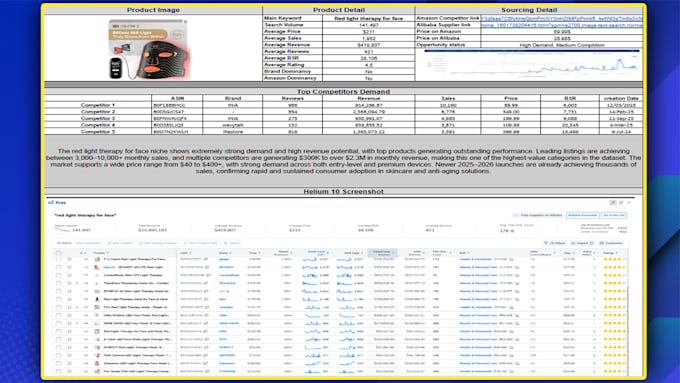Select the Competitor 1 row label

[98, 105]
